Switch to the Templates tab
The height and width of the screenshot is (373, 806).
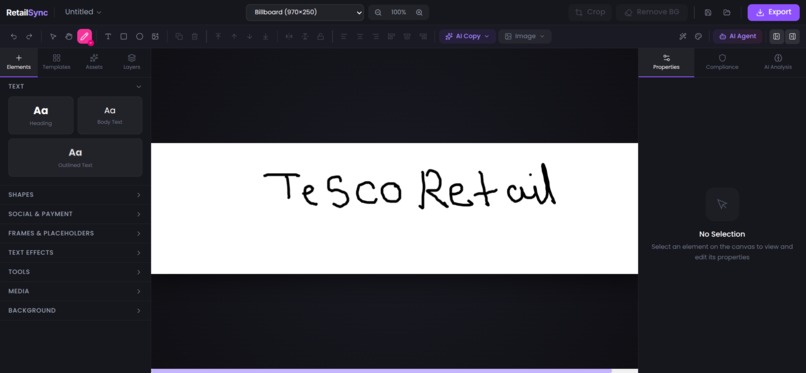click(57, 62)
